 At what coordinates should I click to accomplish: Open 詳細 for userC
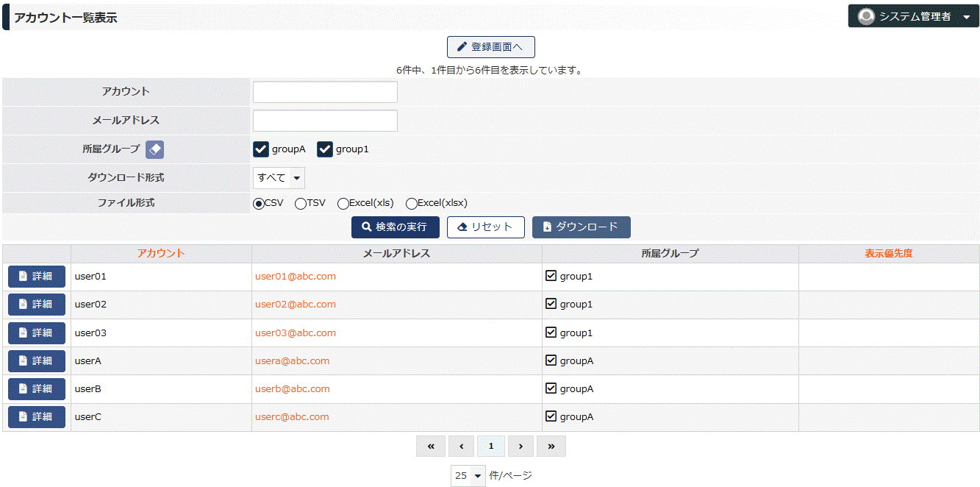click(37, 417)
